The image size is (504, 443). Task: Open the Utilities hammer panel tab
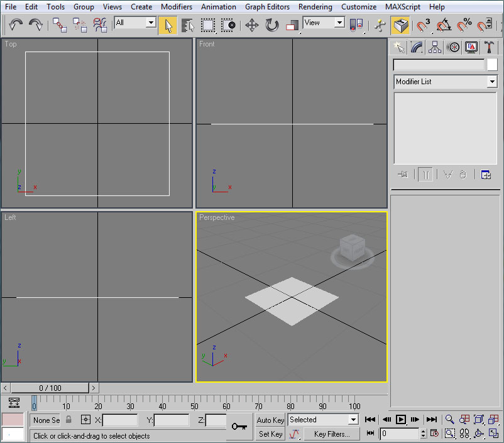(x=490, y=47)
